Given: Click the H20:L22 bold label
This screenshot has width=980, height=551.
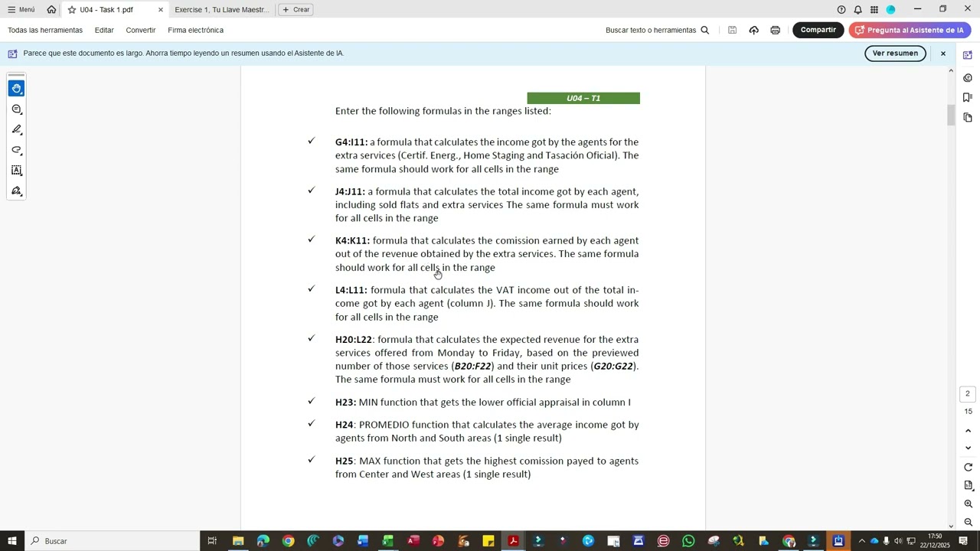Looking at the screenshot, I should click(x=354, y=340).
